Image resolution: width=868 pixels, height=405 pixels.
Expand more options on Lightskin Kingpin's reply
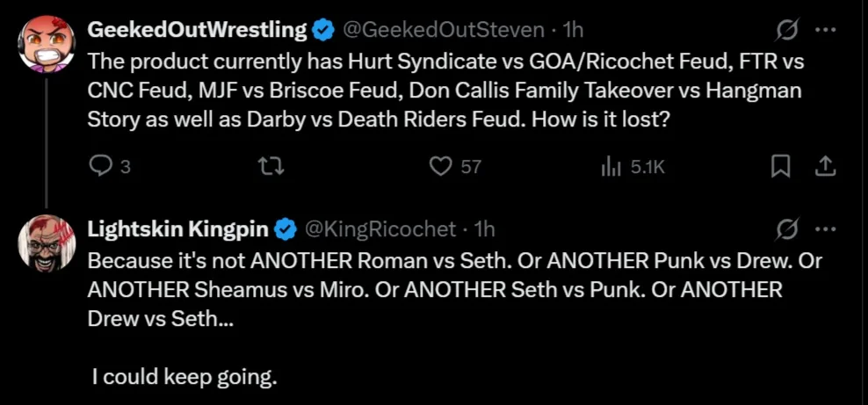coord(826,229)
